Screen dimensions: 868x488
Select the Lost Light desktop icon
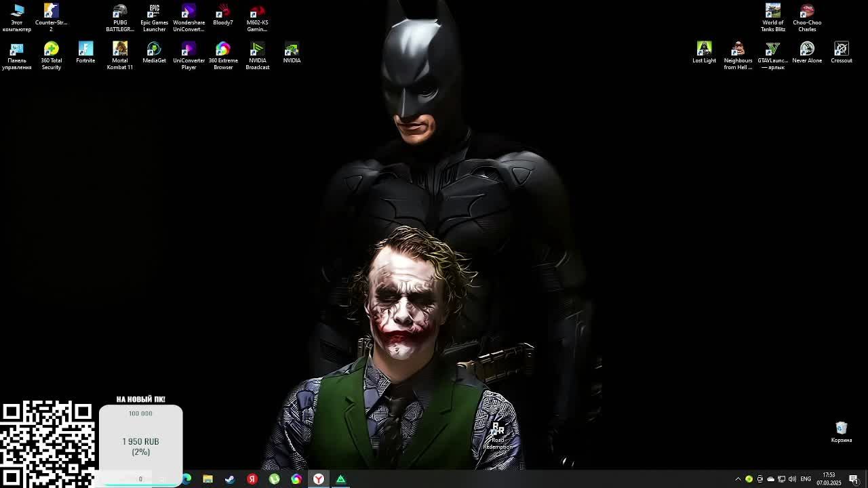click(x=704, y=53)
